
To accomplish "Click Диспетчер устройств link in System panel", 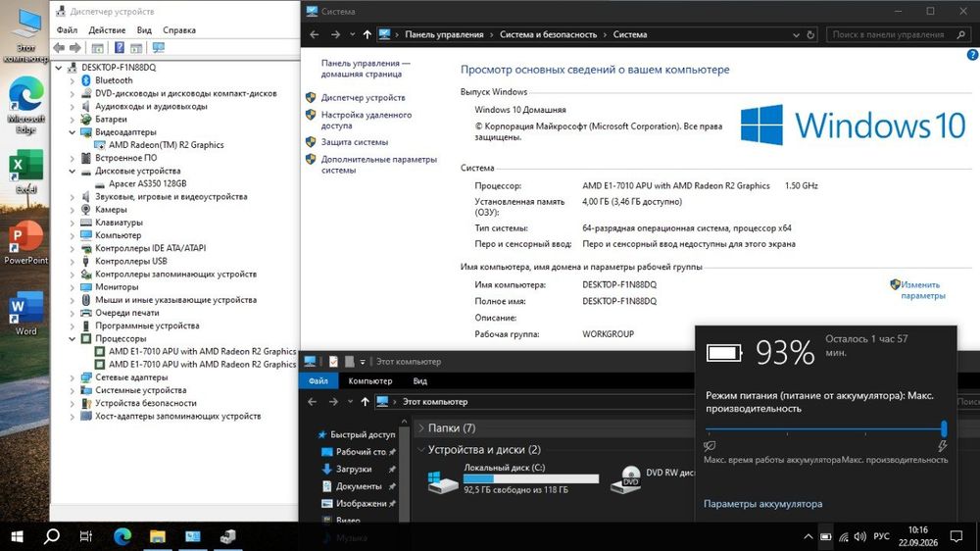I will [x=364, y=98].
